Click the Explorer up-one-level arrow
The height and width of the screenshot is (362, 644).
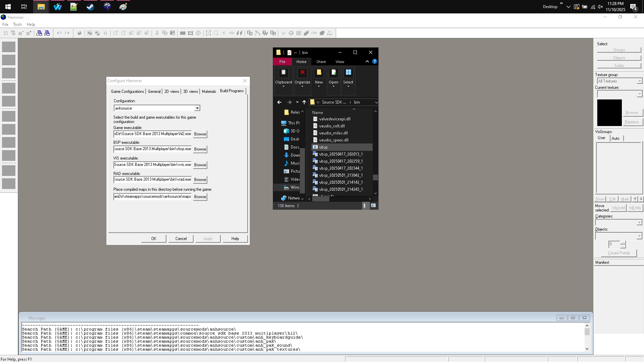coord(304,102)
